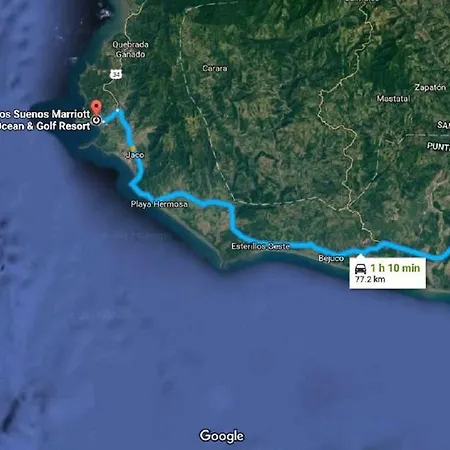Click the white route waypoint dot
This screenshot has height=450, width=450.
click(118, 110)
